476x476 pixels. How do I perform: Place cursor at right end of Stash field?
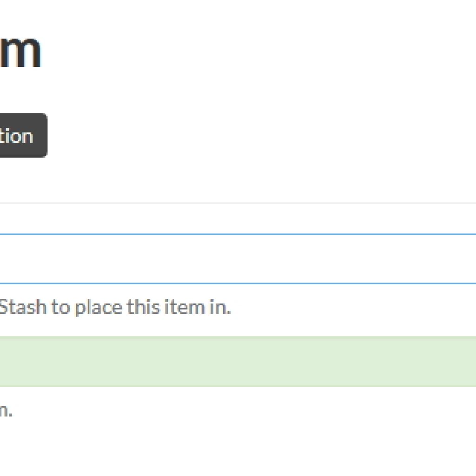[x=468, y=259]
